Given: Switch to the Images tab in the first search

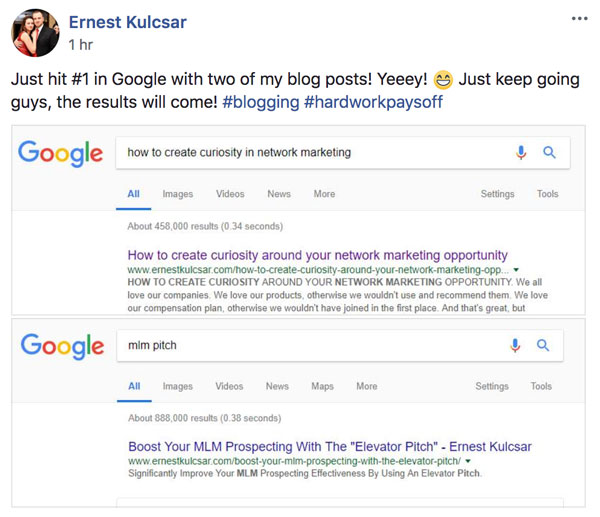Looking at the screenshot, I should click(178, 194).
